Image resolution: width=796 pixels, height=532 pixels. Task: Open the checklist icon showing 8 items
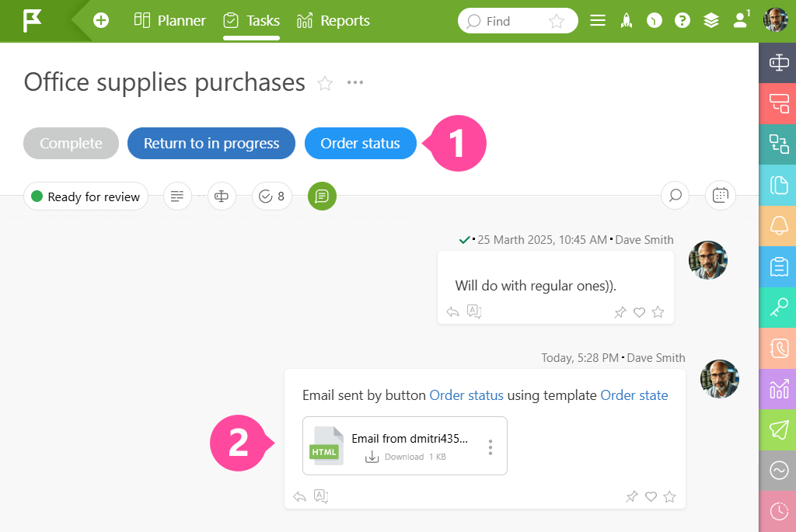tap(271, 196)
